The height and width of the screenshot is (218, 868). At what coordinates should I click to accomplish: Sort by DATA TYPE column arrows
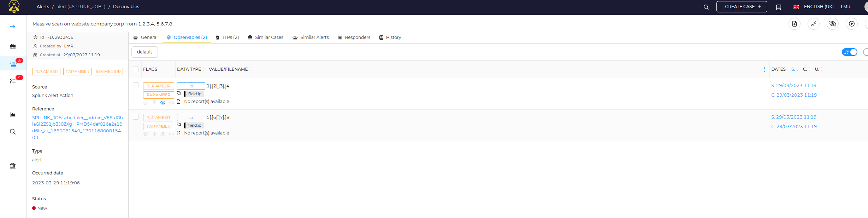coord(203,69)
